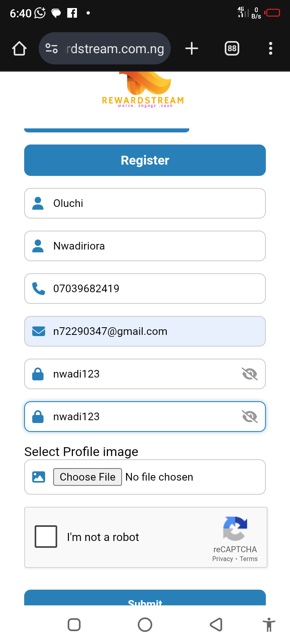Open the browser three-dot menu

coord(271,49)
